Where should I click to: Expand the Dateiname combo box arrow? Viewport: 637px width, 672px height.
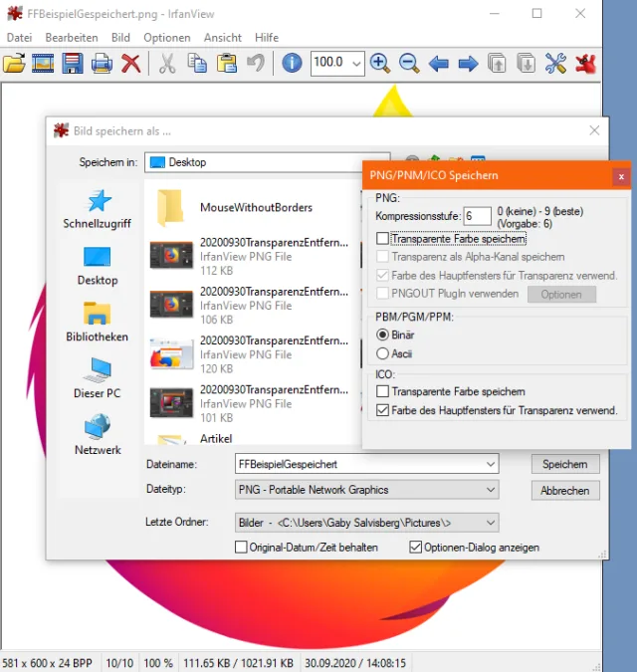pos(491,464)
